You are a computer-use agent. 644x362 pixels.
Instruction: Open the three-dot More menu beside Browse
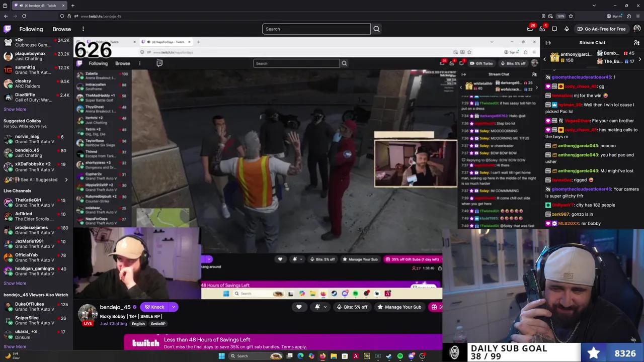83,29
